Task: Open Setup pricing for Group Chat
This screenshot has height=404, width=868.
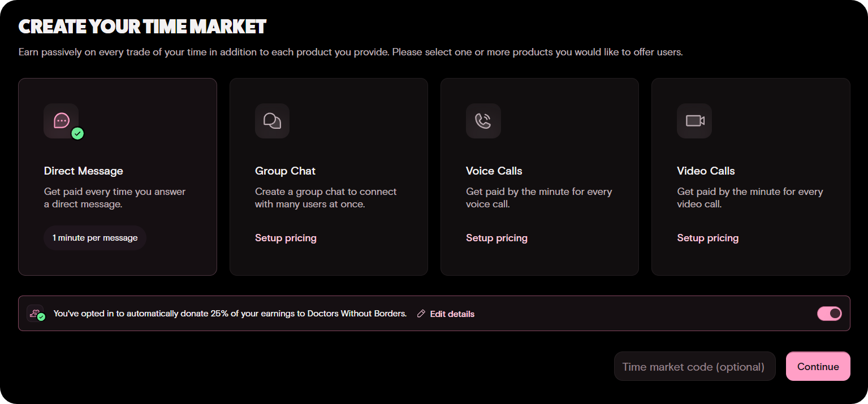Action: (x=286, y=238)
